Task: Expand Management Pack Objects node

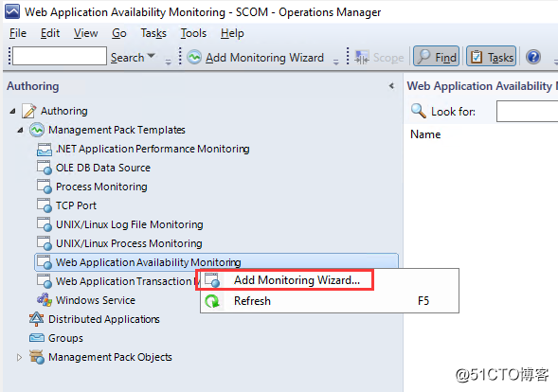Action: (19, 357)
